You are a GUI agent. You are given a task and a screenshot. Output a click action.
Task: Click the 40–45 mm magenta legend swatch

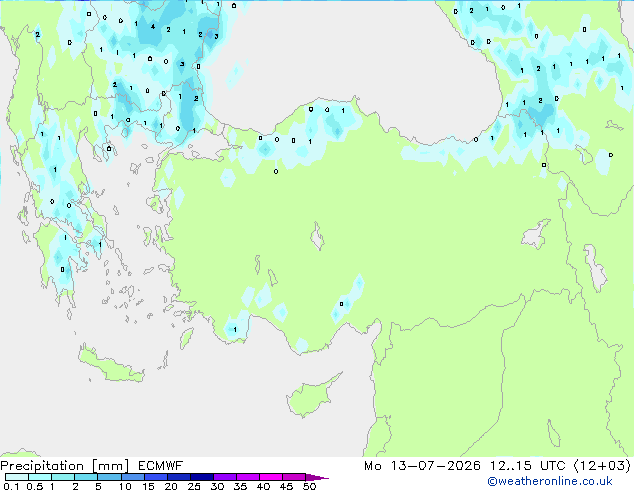point(271,477)
